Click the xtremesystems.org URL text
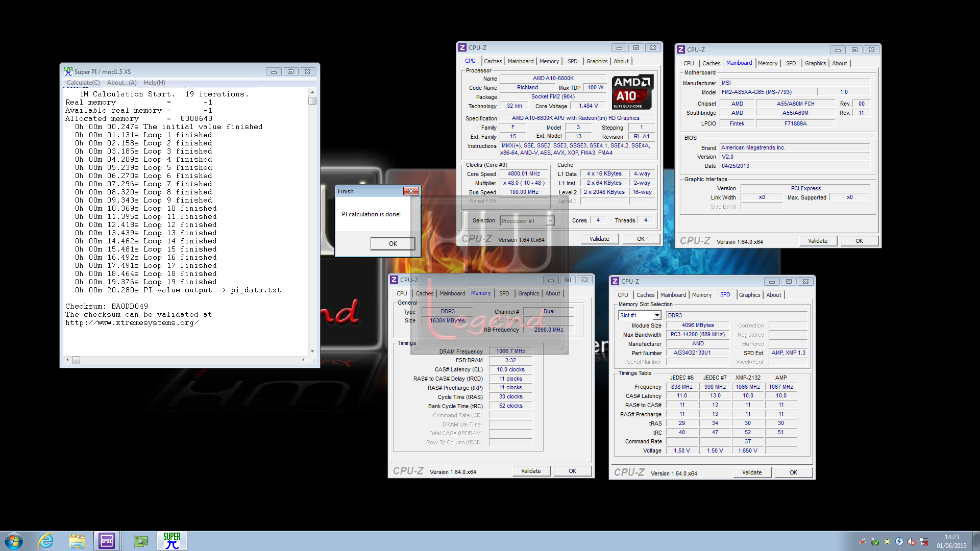 click(x=132, y=323)
